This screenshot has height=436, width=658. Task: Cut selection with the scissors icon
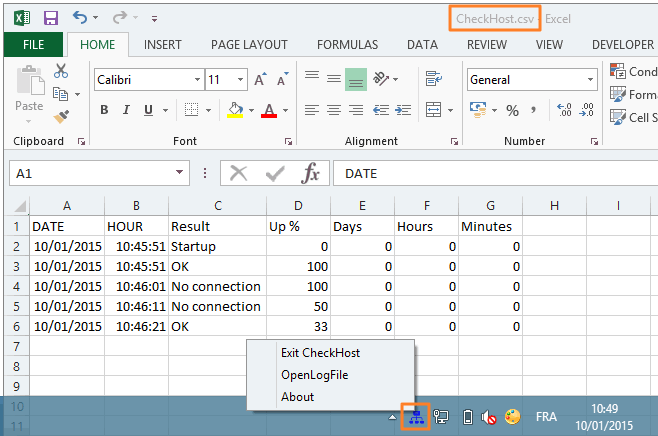coord(61,71)
